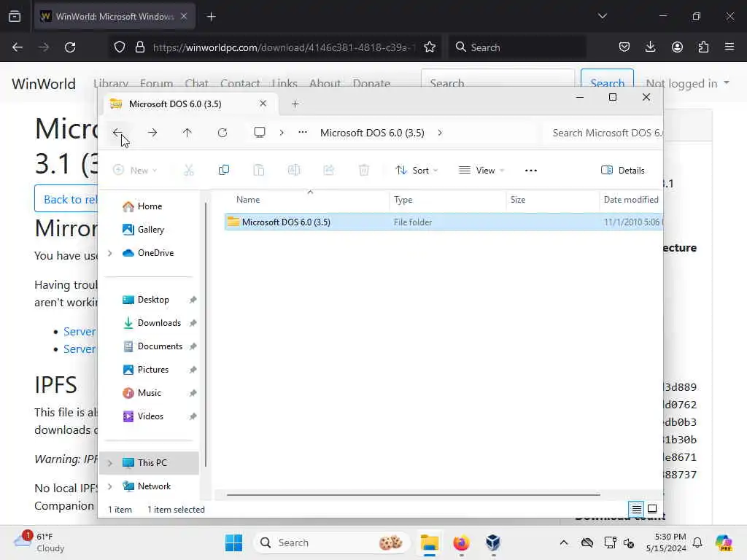Open the address bar ellipsis for hidden path

tap(303, 133)
